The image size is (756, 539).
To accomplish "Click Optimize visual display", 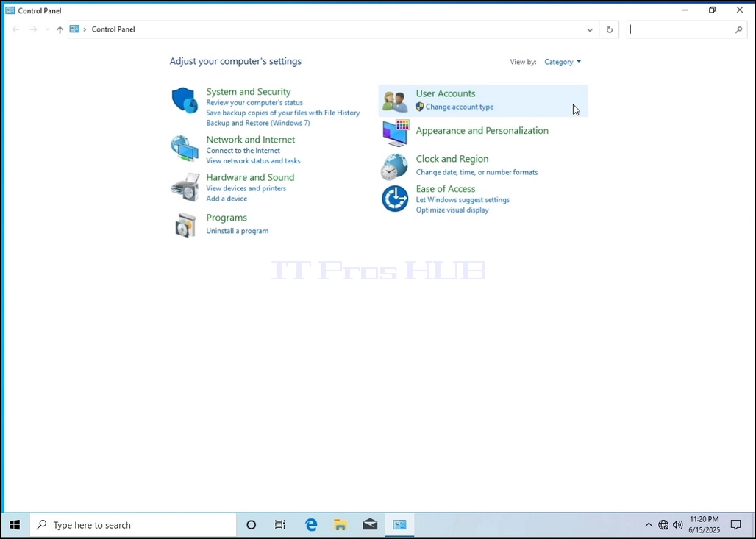I will tap(452, 210).
